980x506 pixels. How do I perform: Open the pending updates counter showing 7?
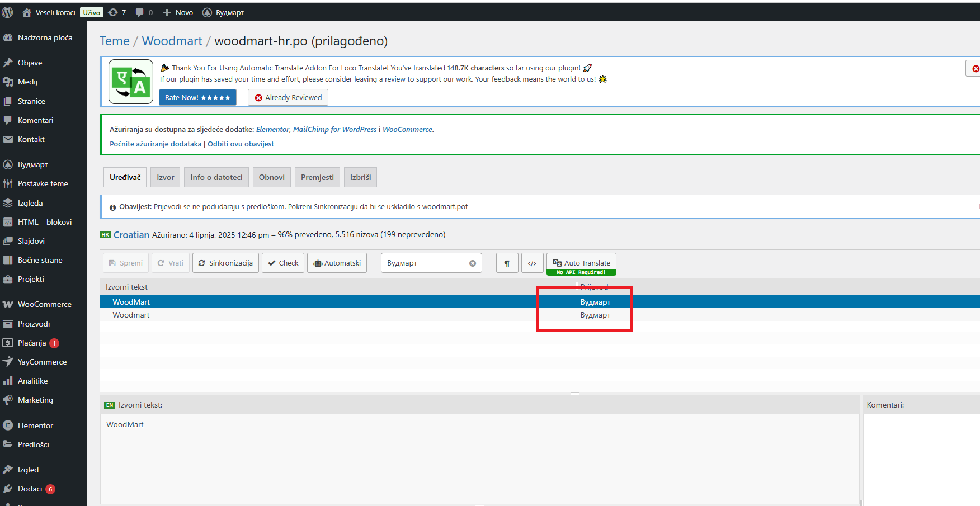pyautogui.click(x=117, y=12)
